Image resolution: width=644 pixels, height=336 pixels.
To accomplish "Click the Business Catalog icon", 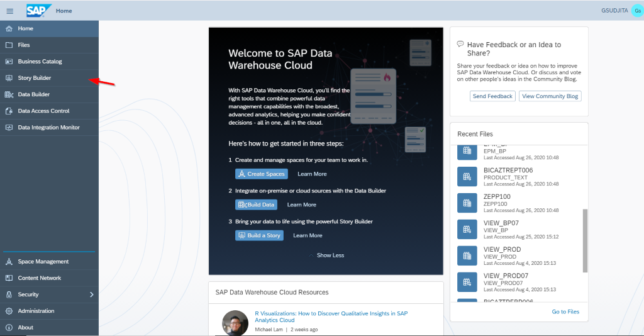I will tap(9, 62).
